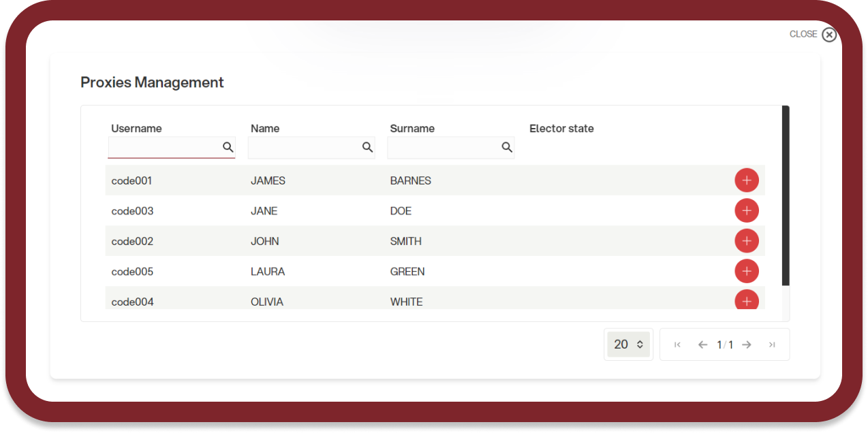Image resolution: width=868 pixels, height=433 pixels.
Task: Click the table's vertical scrollbar
Action: 786,195
